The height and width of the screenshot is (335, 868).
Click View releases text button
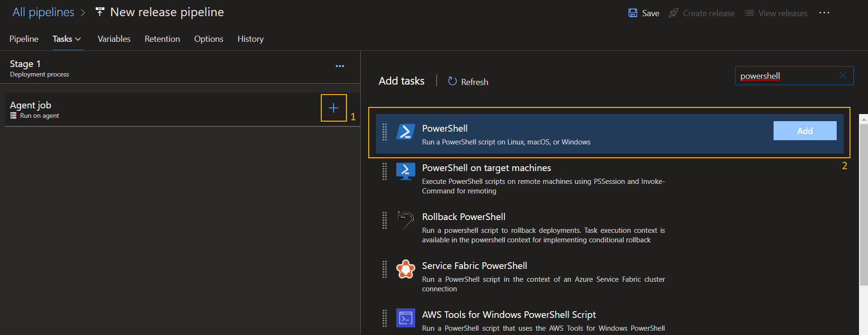coord(783,13)
